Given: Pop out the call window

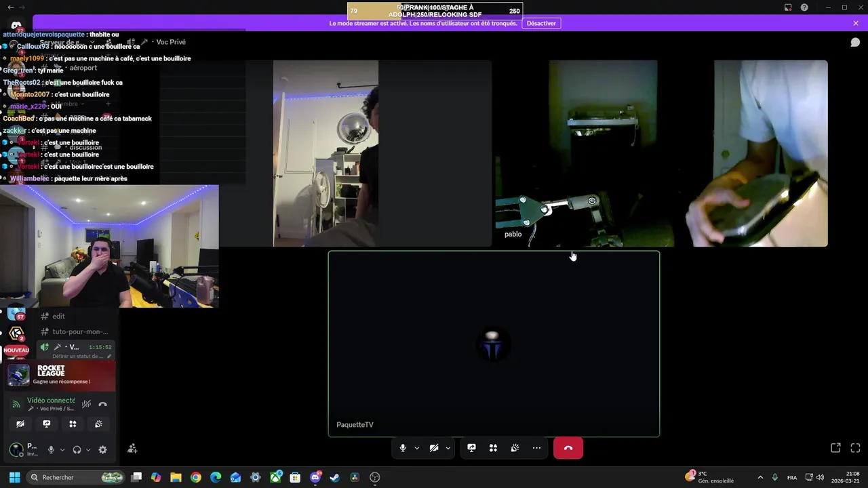Looking at the screenshot, I should pyautogui.click(x=835, y=448).
